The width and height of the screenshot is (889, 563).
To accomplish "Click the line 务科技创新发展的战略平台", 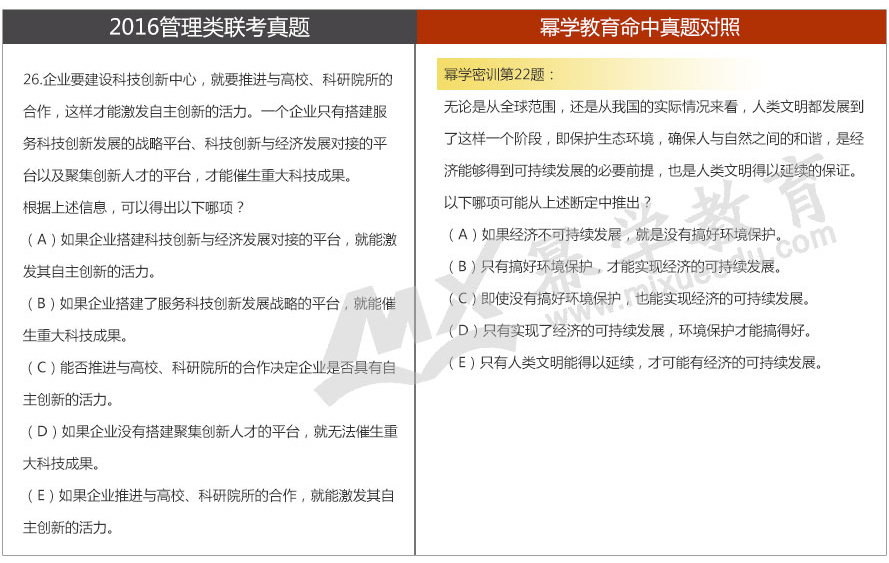I will coord(205,143).
